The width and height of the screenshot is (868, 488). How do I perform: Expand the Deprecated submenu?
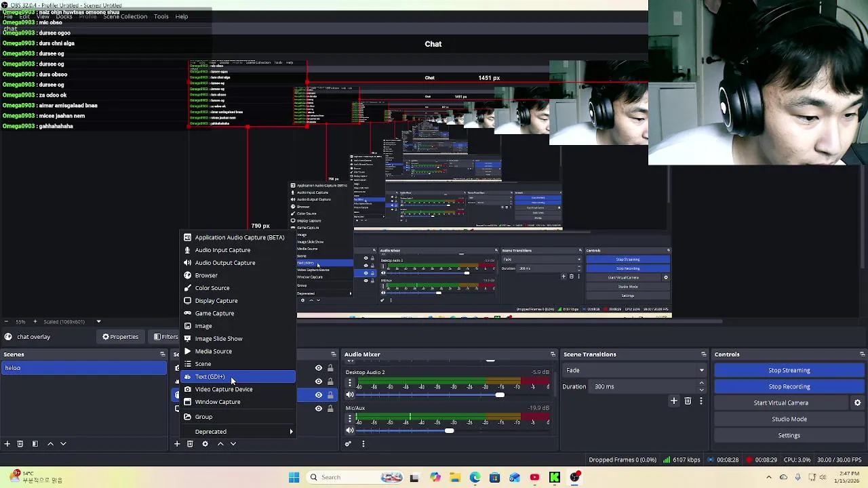(238, 432)
